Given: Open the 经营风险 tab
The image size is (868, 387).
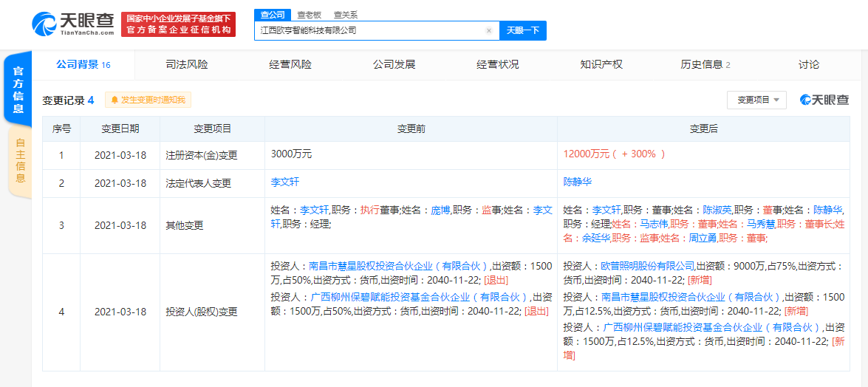Looking at the screenshot, I should [290, 65].
